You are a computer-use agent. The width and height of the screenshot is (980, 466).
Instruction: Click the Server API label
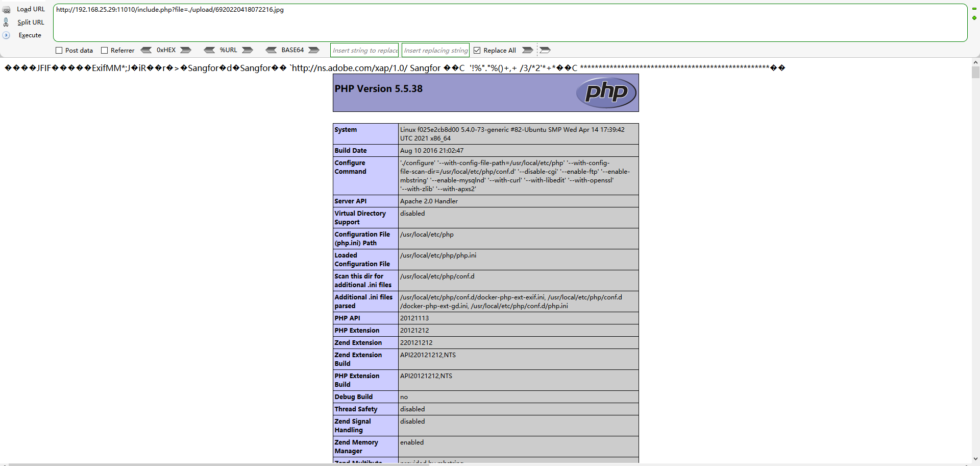350,201
